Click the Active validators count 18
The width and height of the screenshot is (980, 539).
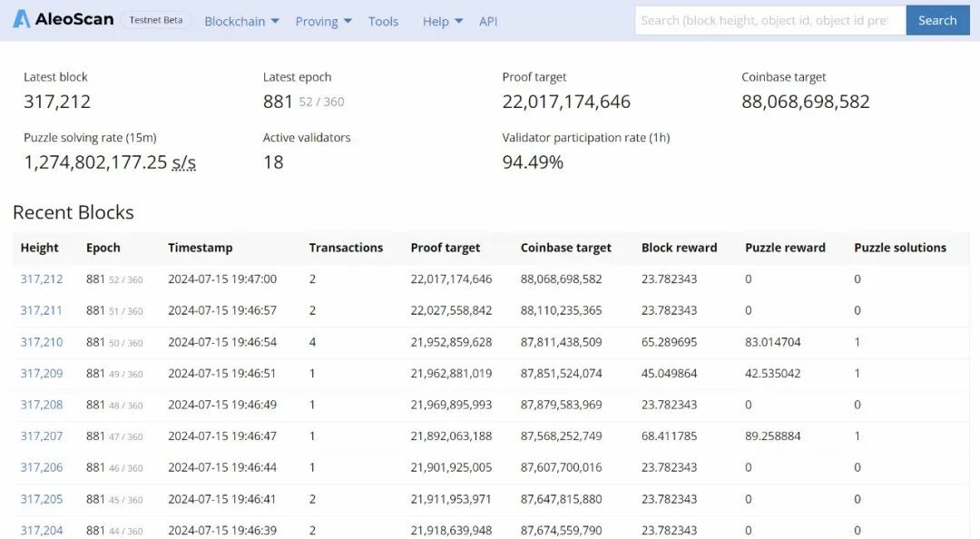273,162
